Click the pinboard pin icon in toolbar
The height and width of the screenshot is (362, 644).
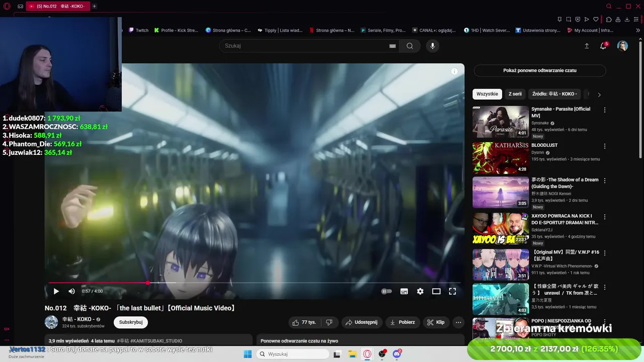tap(559, 19)
